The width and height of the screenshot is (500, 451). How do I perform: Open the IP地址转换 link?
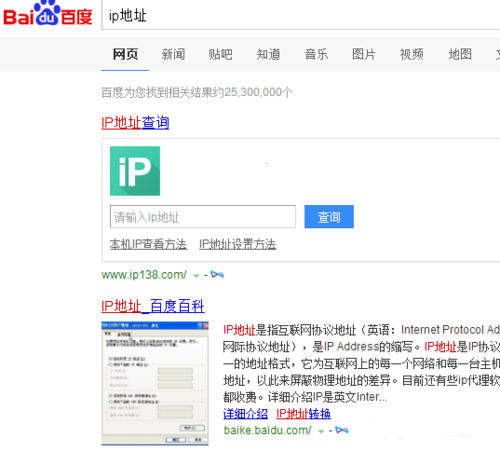[x=303, y=414]
